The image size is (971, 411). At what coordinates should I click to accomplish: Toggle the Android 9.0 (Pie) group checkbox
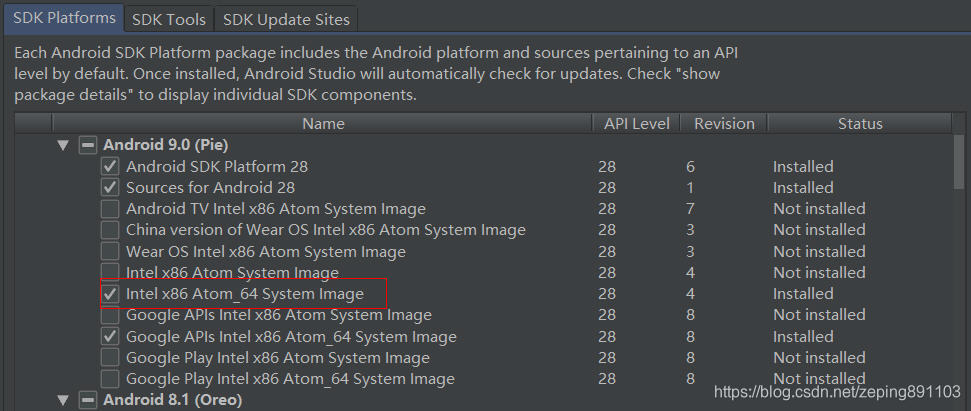[x=87, y=145]
